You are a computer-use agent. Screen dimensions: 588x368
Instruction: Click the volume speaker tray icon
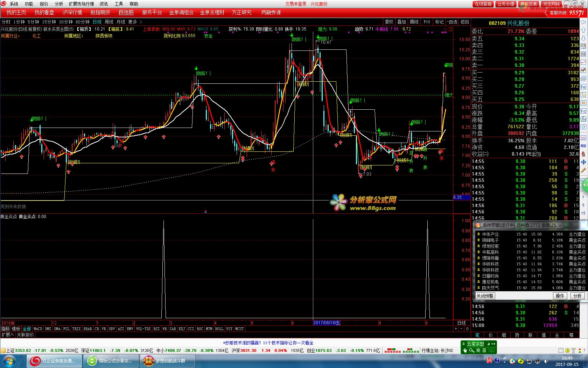(546, 361)
